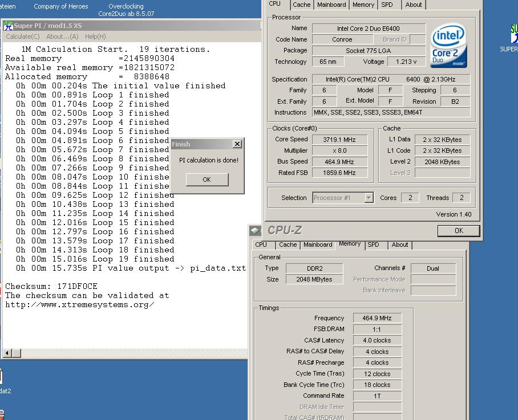518x420 pixels.
Task: Click the Level 2 cache 2048 KBytes field
Action: [x=442, y=162]
